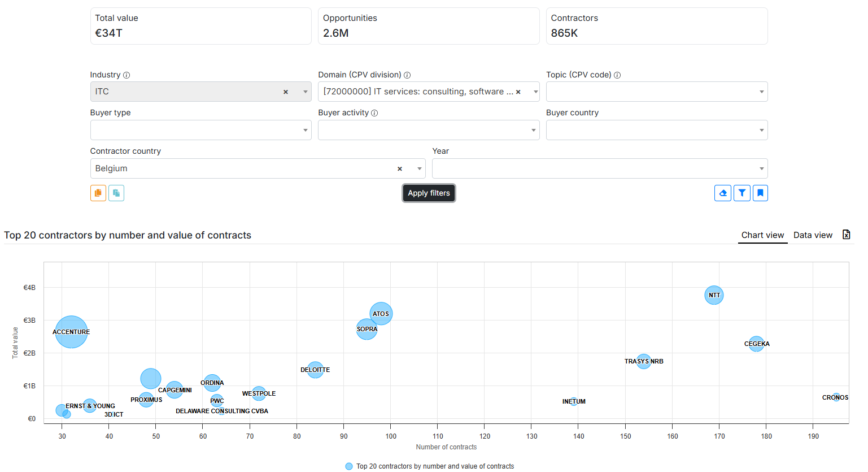Viewport: 868px width, 472px height.
Task: Select the PWC bubble
Action: pyautogui.click(x=217, y=401)
